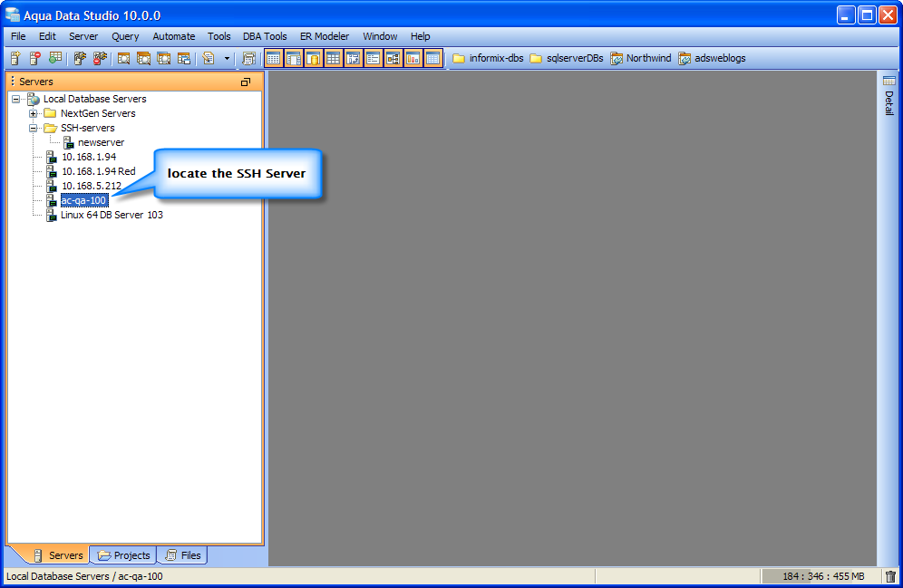Click the memory usage indicator 184 : 346 : 455 MB

(823, 576)
